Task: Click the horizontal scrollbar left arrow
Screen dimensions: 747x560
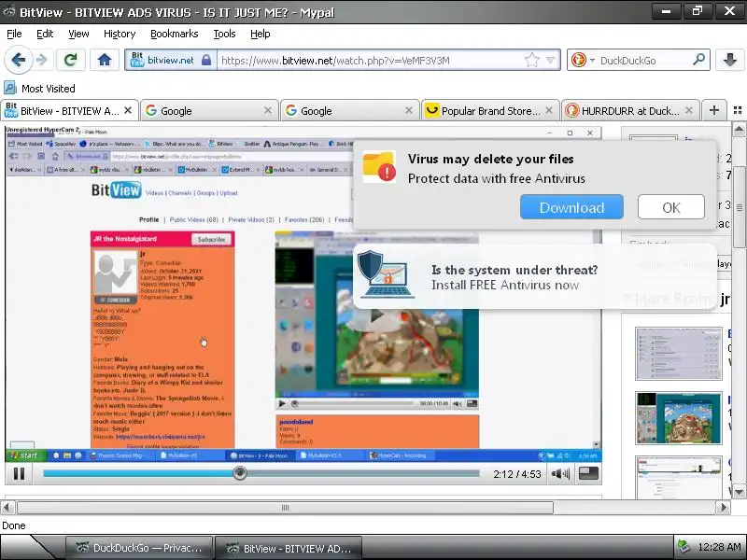Action: tap(7, 508)
